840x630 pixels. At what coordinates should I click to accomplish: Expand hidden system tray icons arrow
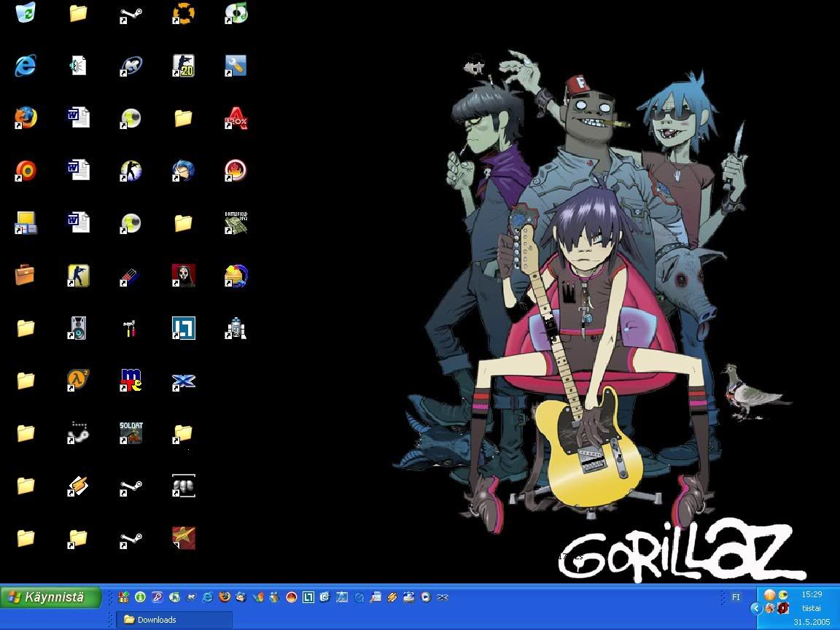[x=756, y=608]
